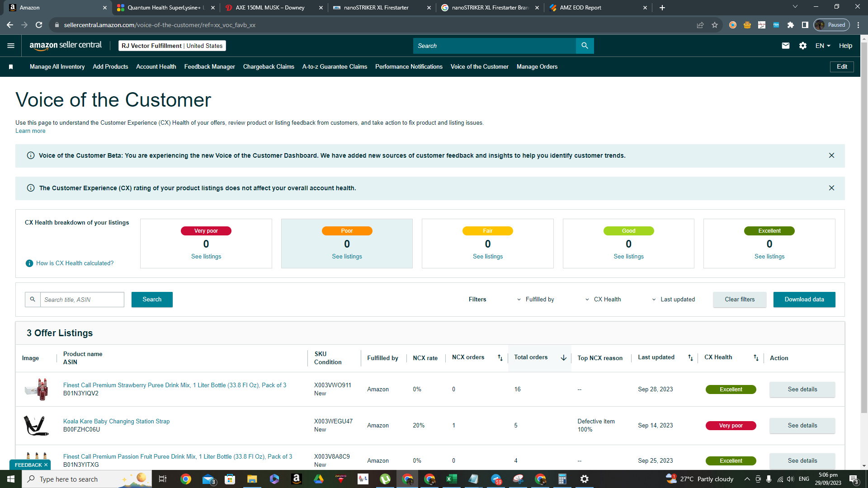Open a new browser tab

pos(662,8)
